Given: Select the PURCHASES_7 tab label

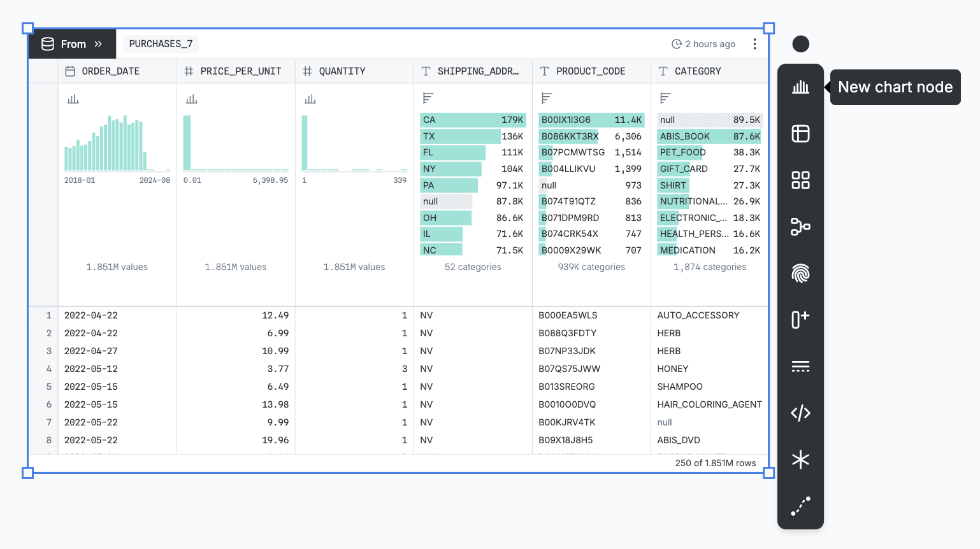Looking at the screenshot, I should (161, 43).
